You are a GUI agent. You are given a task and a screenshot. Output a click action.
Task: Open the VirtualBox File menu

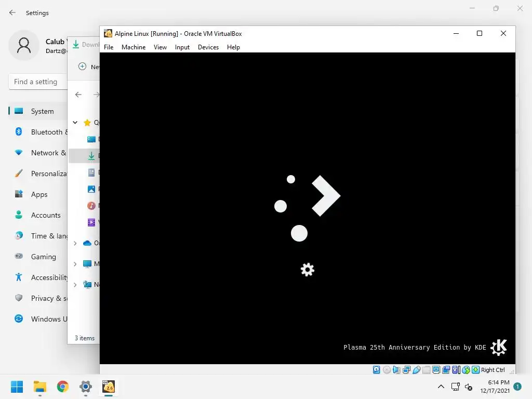click(109, 47)
